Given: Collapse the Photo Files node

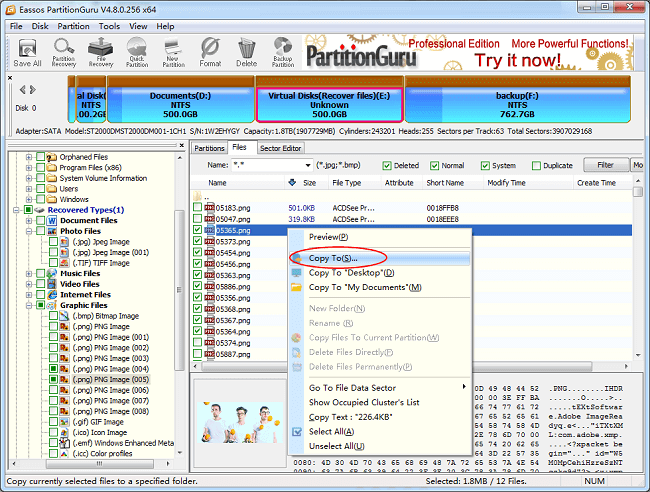Looking at the screenshot, I should pyautogui.click(x=29, y=231).
